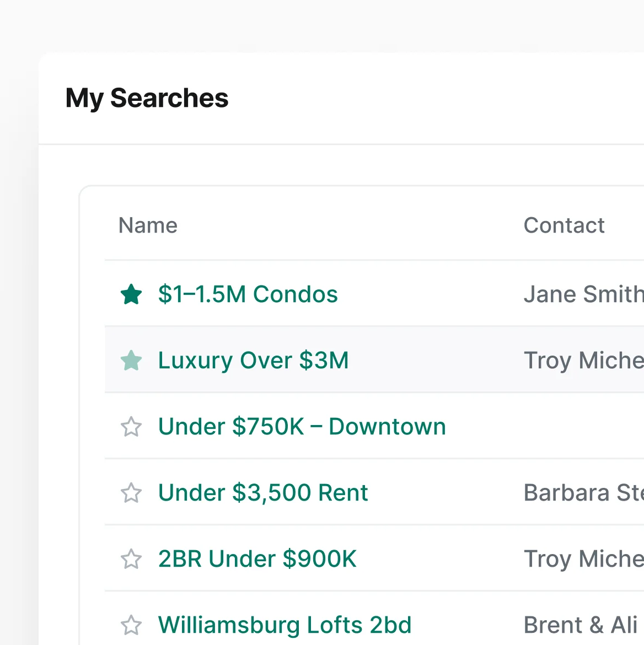Click Troy contact in Luxury row
The image size is (644, 645).
pos(583,361)
